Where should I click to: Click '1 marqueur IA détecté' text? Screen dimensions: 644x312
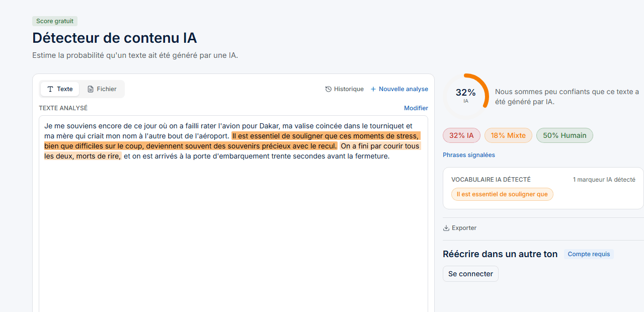coord(604,180)
